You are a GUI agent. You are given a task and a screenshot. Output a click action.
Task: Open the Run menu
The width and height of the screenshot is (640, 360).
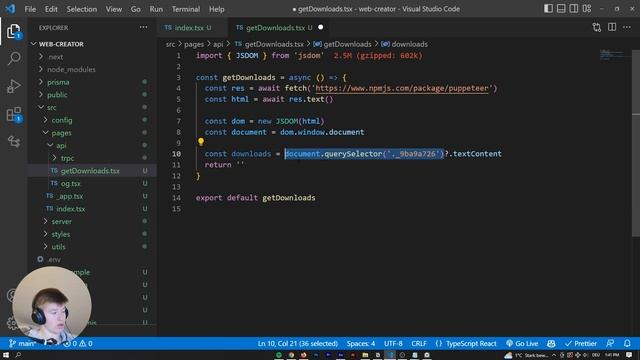[x=156, y=9]
